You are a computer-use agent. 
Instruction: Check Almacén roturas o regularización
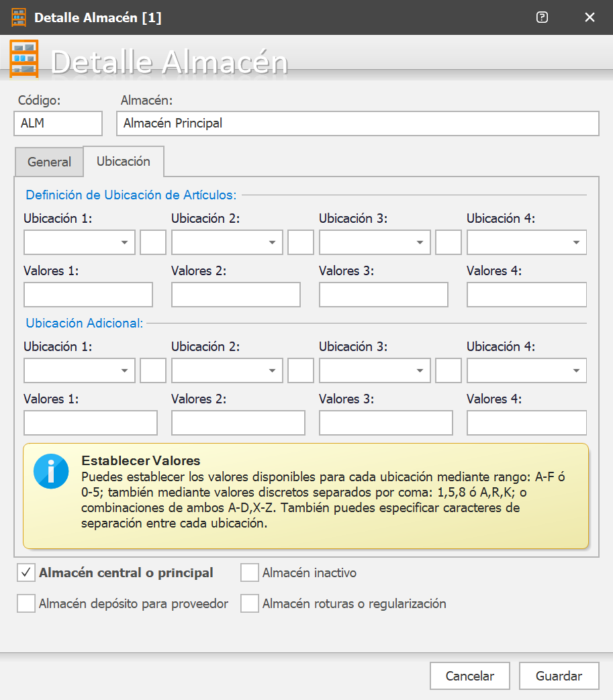point(250,603)
